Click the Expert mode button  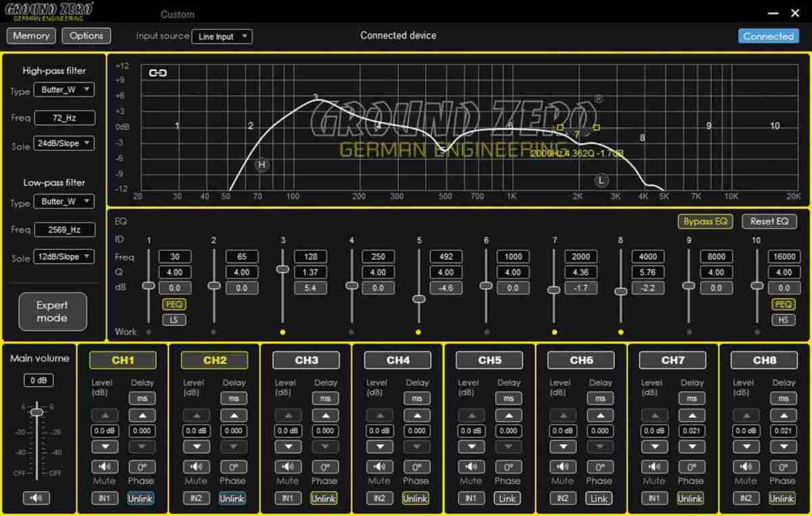click(x=52, y=311)
